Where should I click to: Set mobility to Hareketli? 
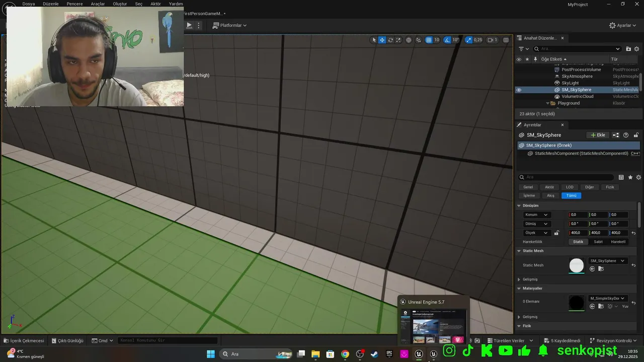(618, 242)
